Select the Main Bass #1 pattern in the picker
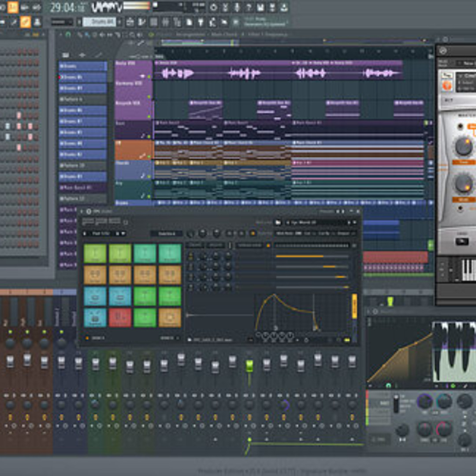 click(83, 188)
